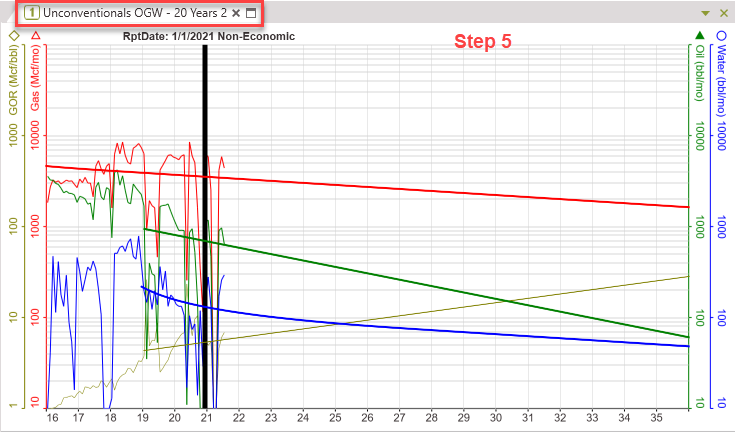
Task: Select the GOR (Mcf/bbl) axis label
Action: click(x=14, y=80)
